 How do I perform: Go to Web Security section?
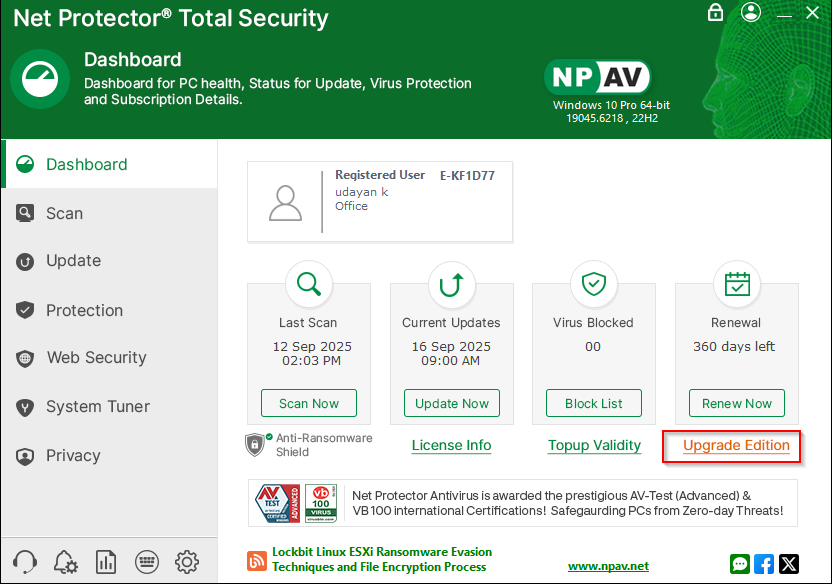coord(96,357)
